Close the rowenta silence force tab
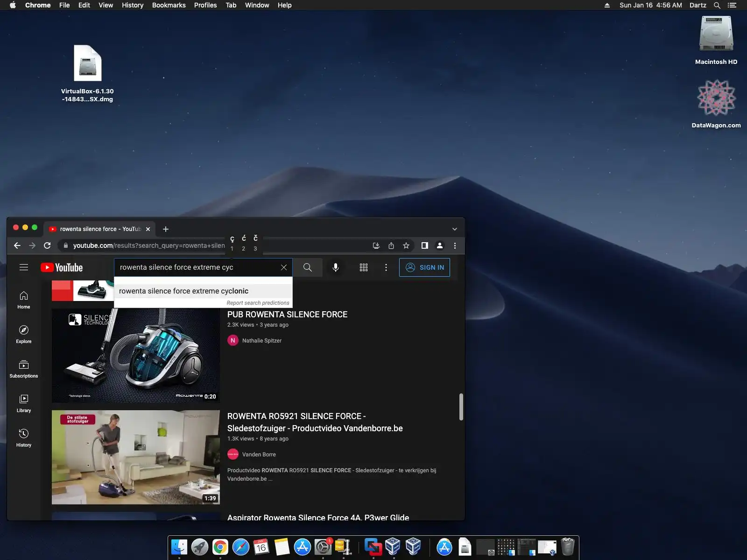This screenshot has height=560, width=747. coord(148,229)
